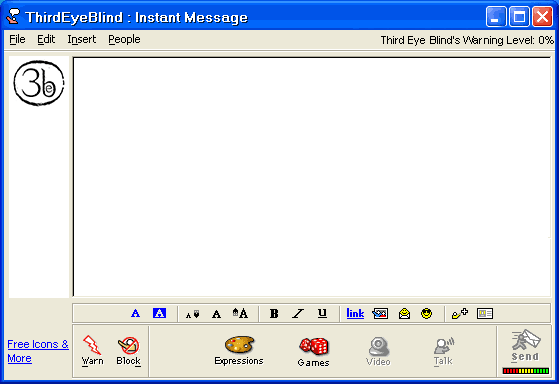Open the Edit menu
Viewport: 559px width, 384px height.
coord(46,39)
